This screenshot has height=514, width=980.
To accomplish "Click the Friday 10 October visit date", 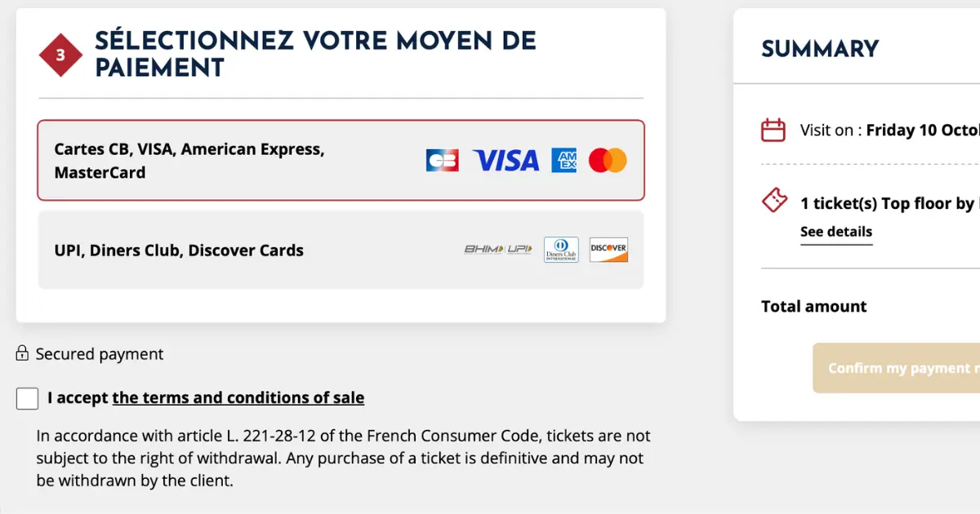I will [x=923, y=131].
